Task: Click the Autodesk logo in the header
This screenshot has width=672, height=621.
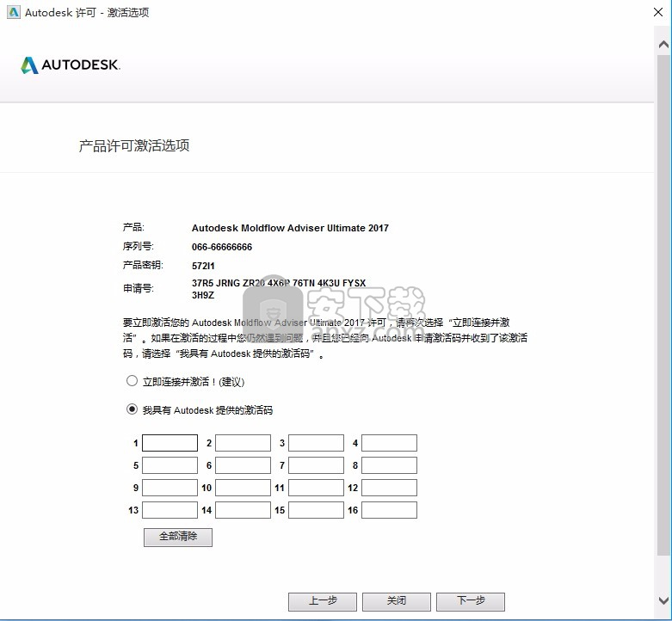Action: tap(71, 65)
